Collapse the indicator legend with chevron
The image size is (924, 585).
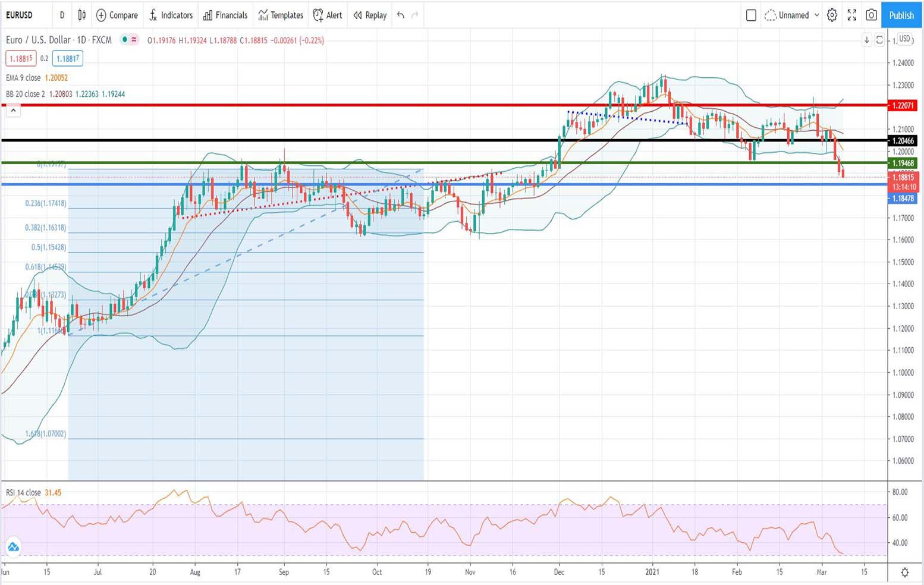click(13, 111)
